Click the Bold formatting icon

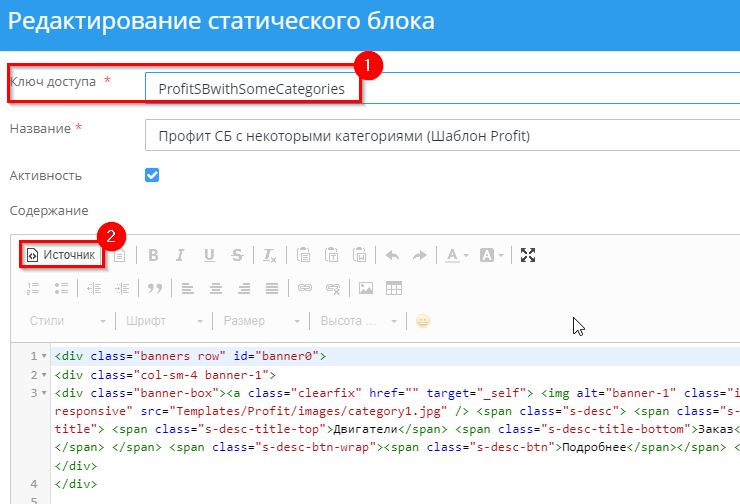153,255
